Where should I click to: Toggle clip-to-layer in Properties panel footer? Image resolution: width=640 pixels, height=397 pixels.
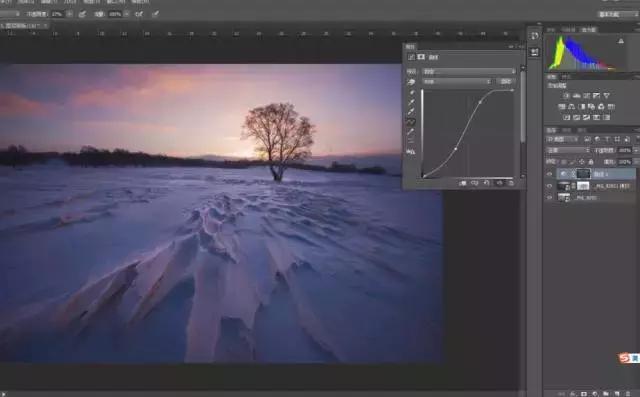[x=463, y=183]
